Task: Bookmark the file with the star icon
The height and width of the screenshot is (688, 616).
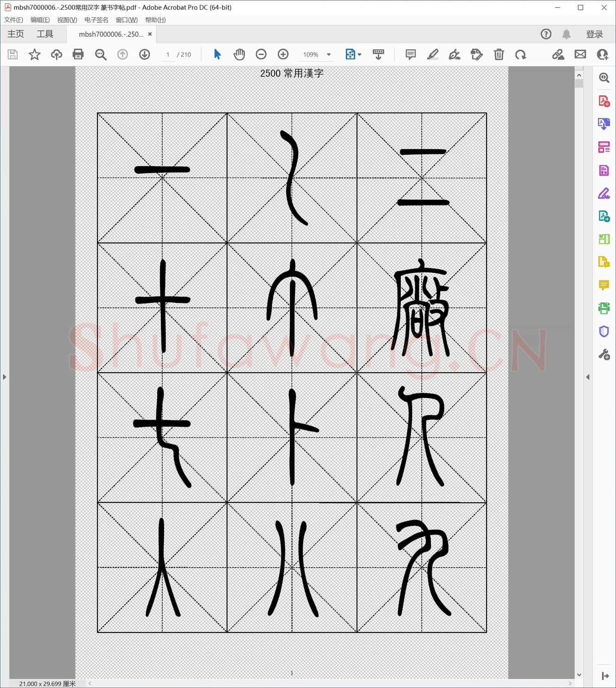Action: click(x=34, y=54)
